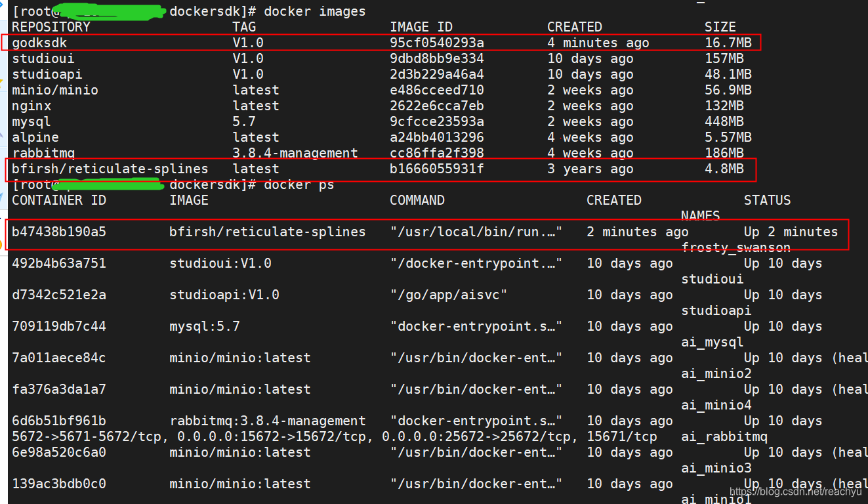Select container ID 709119db7c44

59,326
